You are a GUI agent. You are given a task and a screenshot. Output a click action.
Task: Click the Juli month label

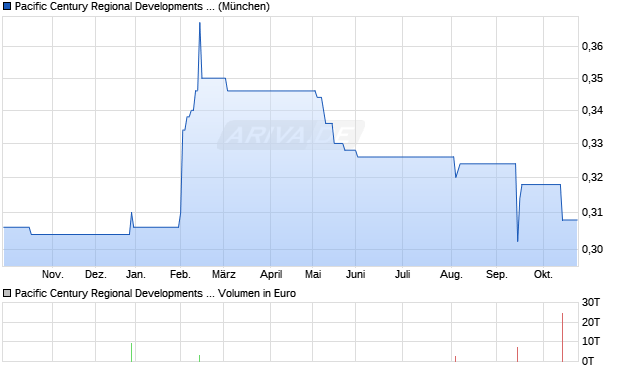click(x=403, y=274)
